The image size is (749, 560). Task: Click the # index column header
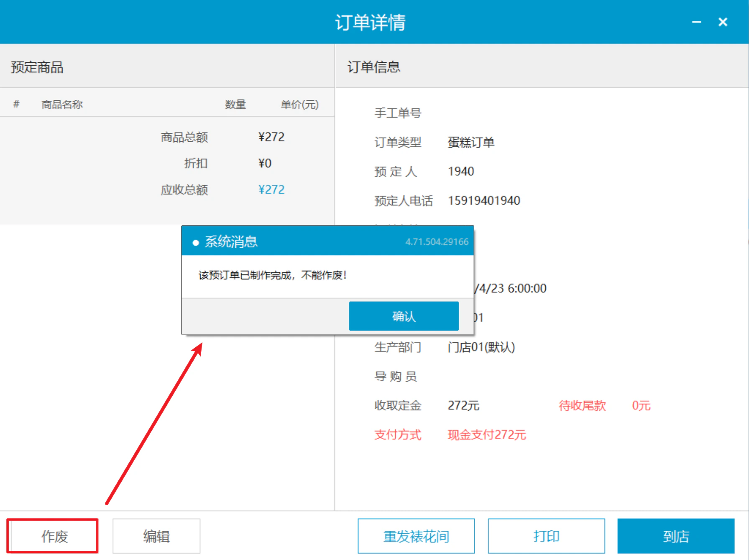coord(16,104)
